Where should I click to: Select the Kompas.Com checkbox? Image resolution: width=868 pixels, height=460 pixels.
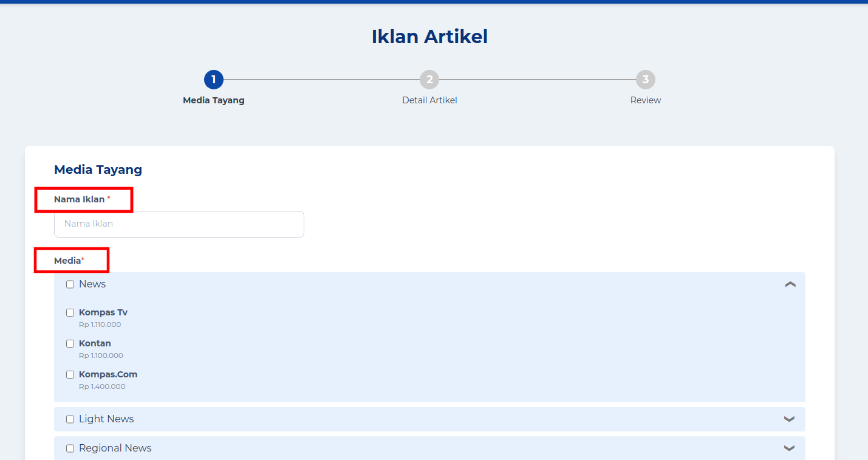70,375
